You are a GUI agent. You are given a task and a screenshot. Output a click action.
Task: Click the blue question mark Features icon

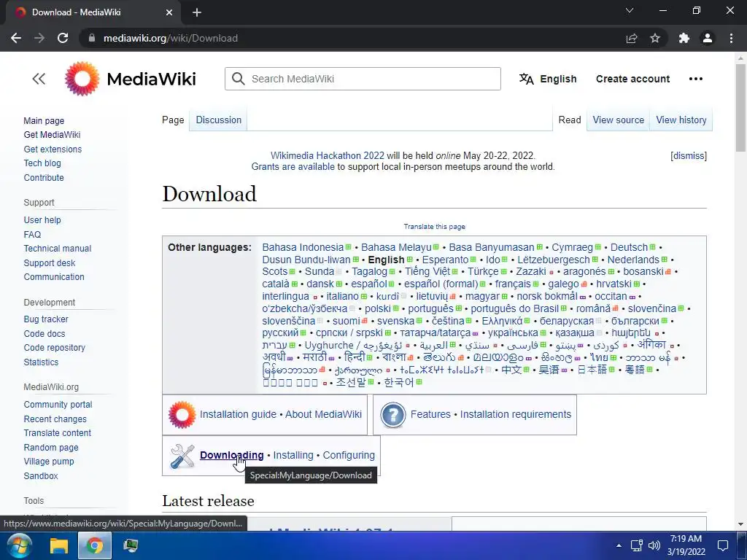tap(392, 415)
